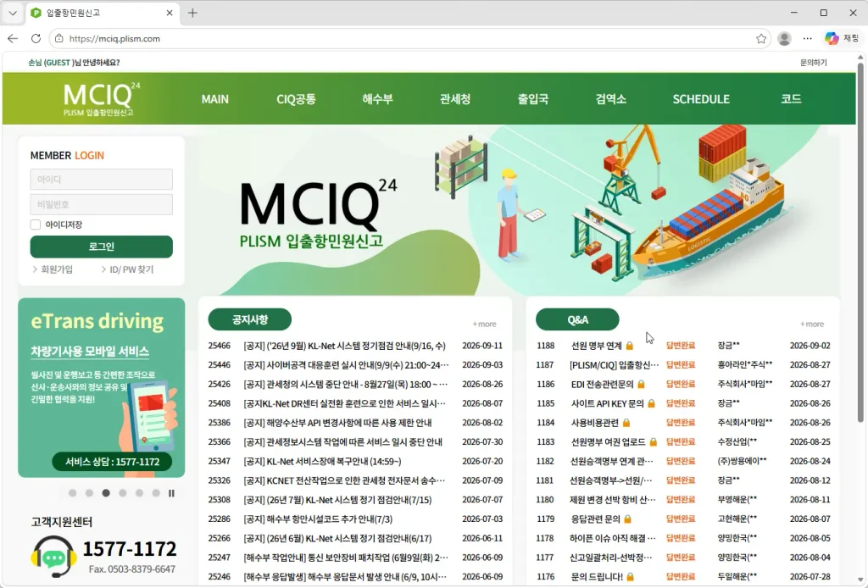
Task: Open the MAIN menu
Action: 214,99
